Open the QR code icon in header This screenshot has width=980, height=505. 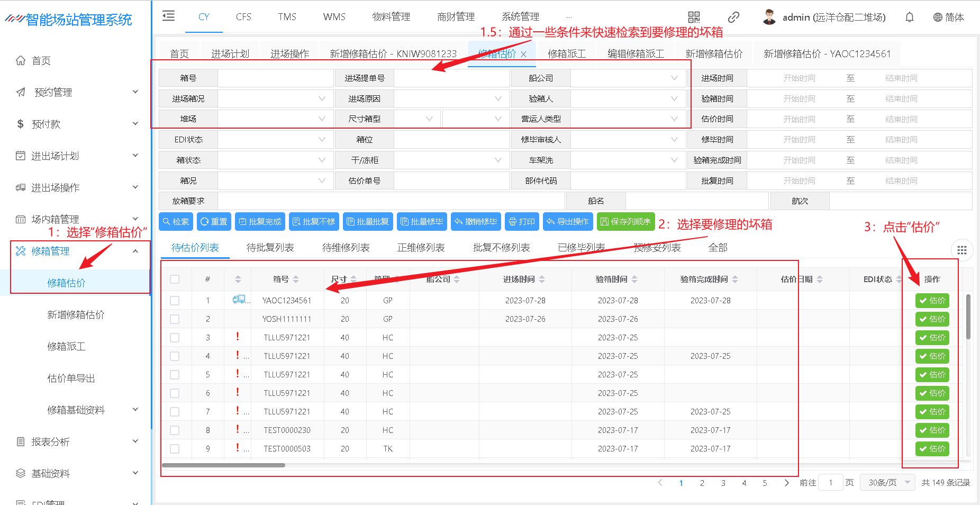[x=694, y=17]
